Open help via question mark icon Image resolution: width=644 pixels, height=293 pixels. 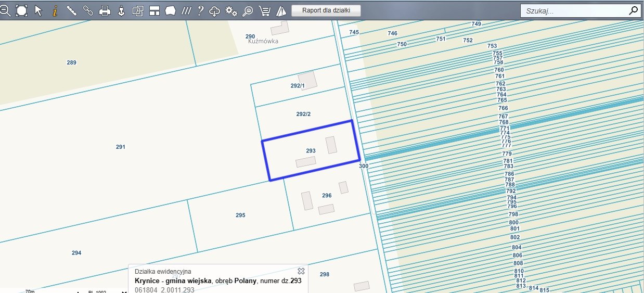click(200, 10)
